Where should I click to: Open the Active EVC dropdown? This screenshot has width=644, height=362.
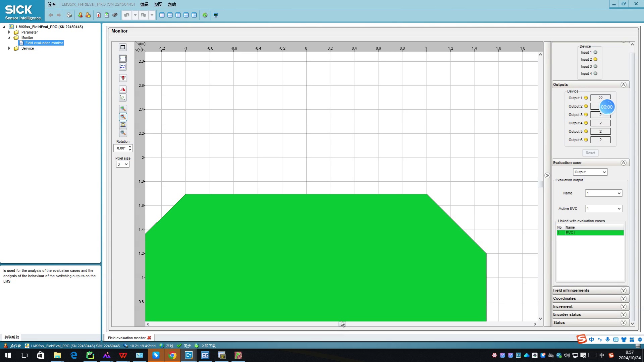[x=603, y=208]
